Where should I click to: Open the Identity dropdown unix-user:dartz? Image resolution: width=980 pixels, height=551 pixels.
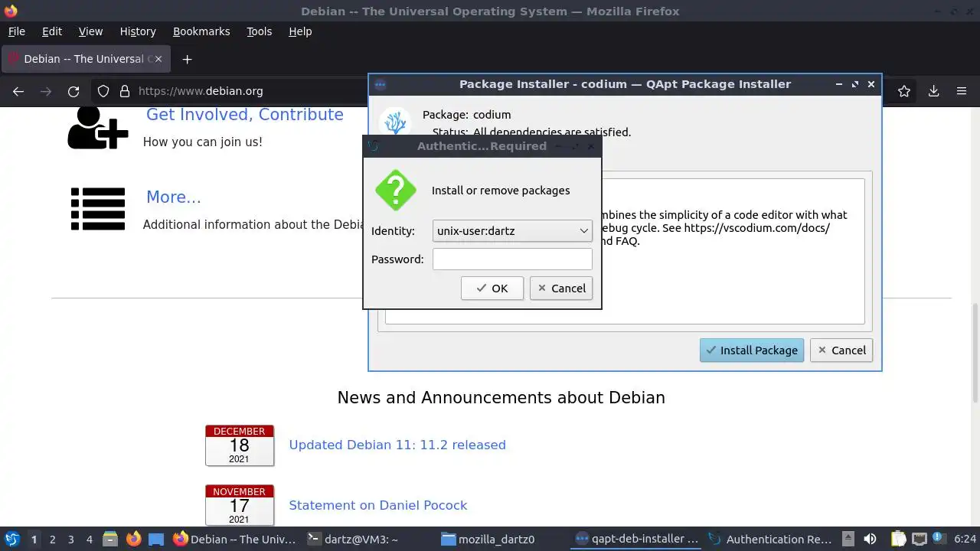[x=512, y=230]
